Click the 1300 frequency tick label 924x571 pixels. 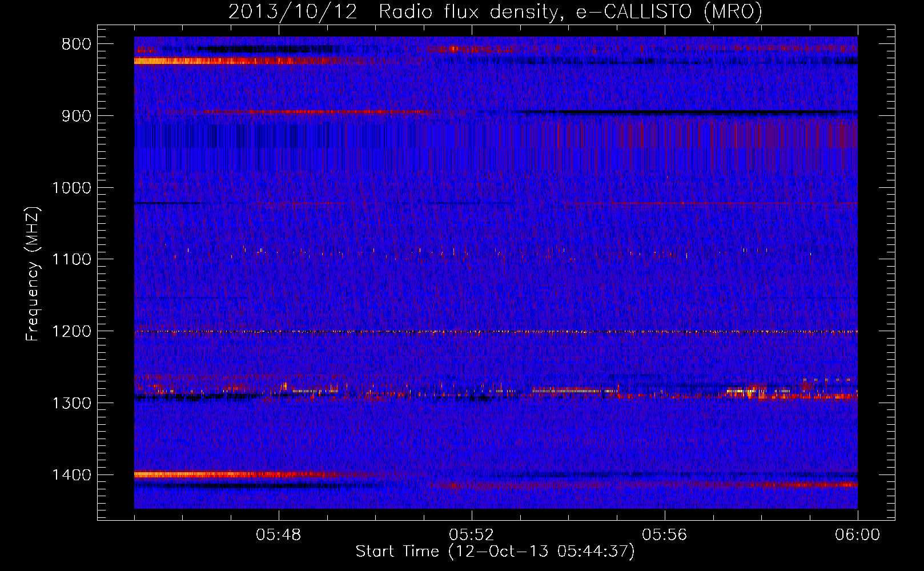[x=71, y=403]
